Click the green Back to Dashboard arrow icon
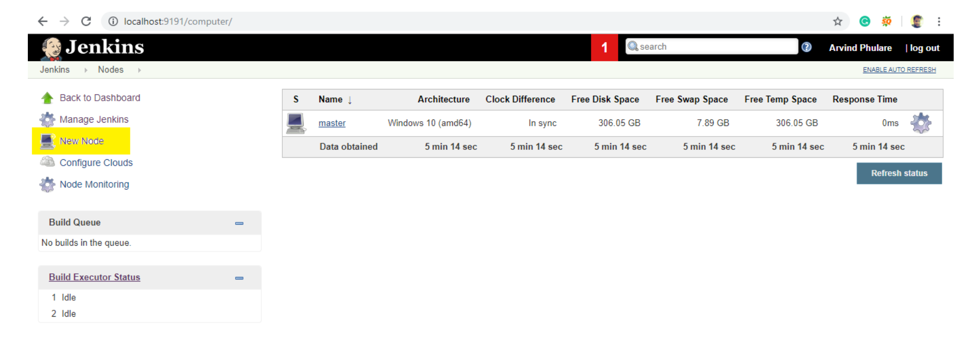Viewport: 980px width, 338px height. click(47, 98)
